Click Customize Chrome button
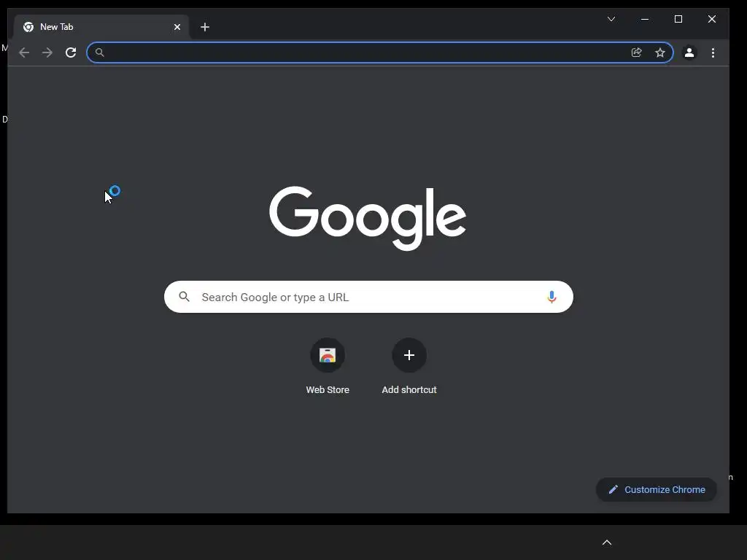Image resolution: width=747 pixels, height=560 pixels. [x=656, y=489]
